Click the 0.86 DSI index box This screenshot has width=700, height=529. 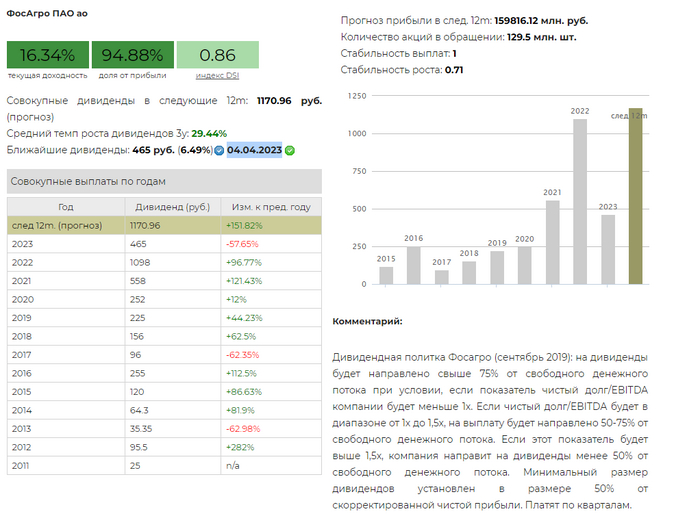point(218,55)
